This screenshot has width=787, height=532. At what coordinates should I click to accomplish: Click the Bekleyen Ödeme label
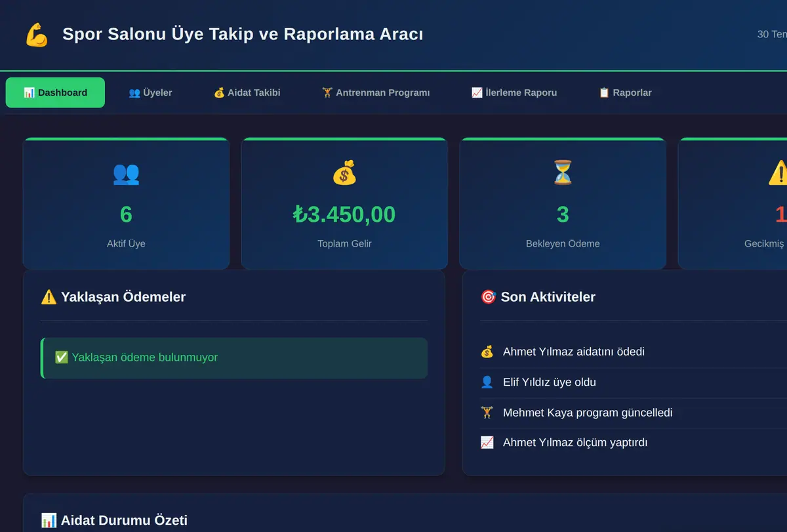pyautogui.click(x=563, y=243)
